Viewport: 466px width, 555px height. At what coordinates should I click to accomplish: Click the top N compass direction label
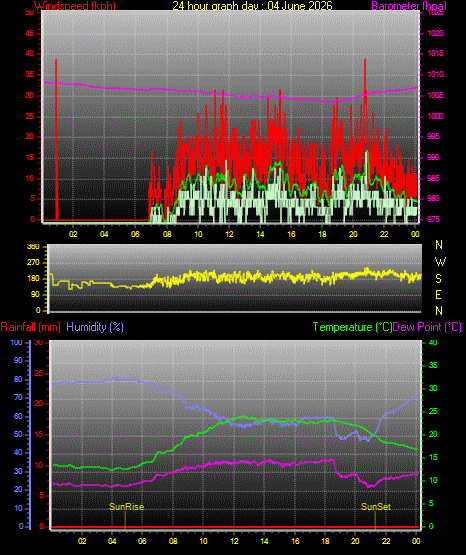pos(439,245)
